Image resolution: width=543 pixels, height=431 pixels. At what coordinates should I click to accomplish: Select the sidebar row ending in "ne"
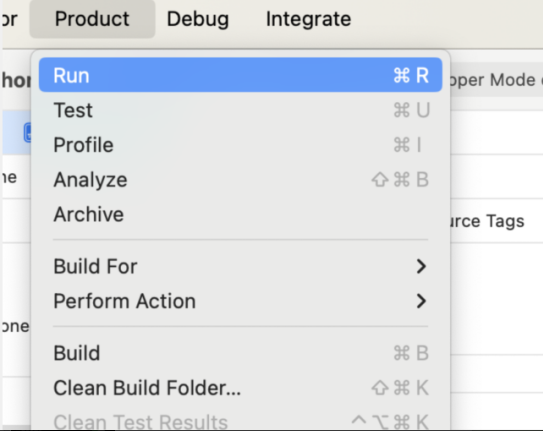click(x=9, y=177)
